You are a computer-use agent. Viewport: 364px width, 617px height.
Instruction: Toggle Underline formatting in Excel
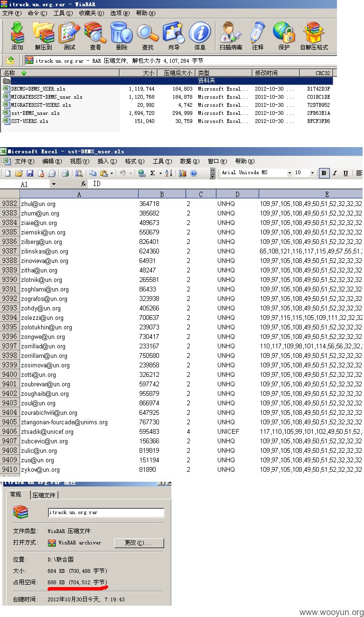(x=345, y=173)
